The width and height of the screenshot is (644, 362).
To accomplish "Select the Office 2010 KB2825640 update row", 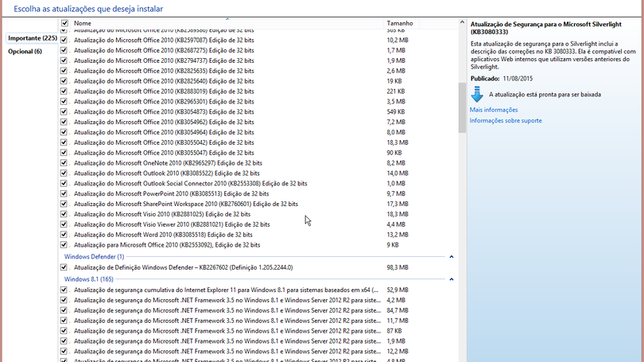I will [258, 81].
